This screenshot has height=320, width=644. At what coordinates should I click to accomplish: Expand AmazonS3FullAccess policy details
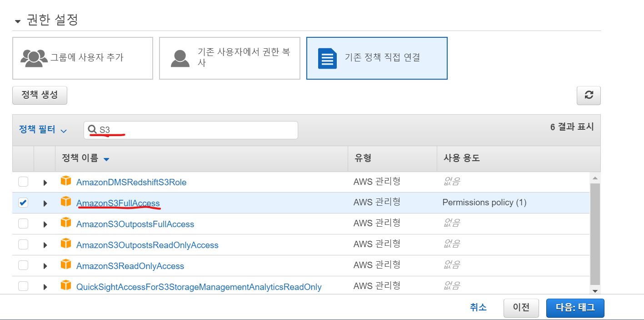(45, 203)
